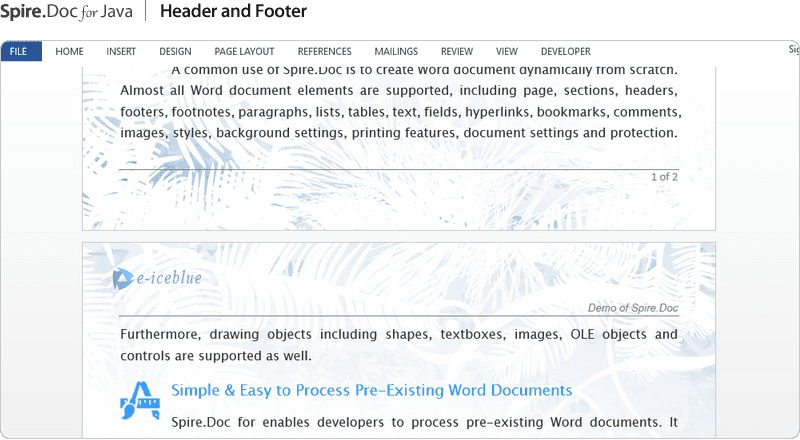Switch to the REFERENCES tab

[324, 52]
